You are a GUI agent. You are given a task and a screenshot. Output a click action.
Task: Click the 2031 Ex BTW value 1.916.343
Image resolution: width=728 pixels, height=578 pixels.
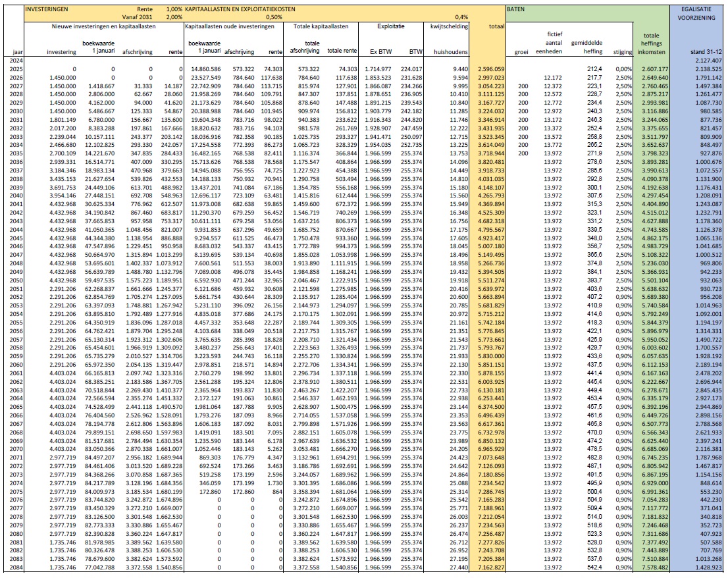(x=378, y=120)
